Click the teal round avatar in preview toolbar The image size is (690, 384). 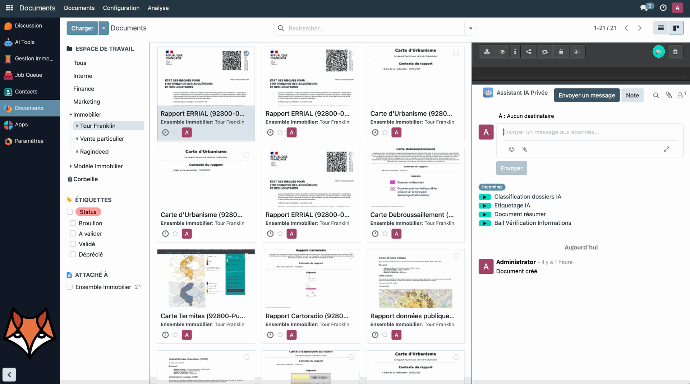click(x=658, y=51)
